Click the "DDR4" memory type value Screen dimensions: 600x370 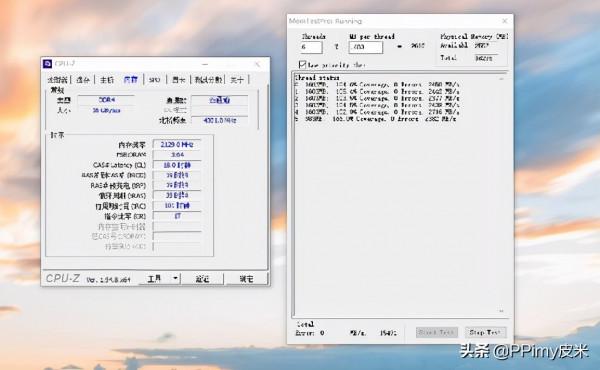106,100
